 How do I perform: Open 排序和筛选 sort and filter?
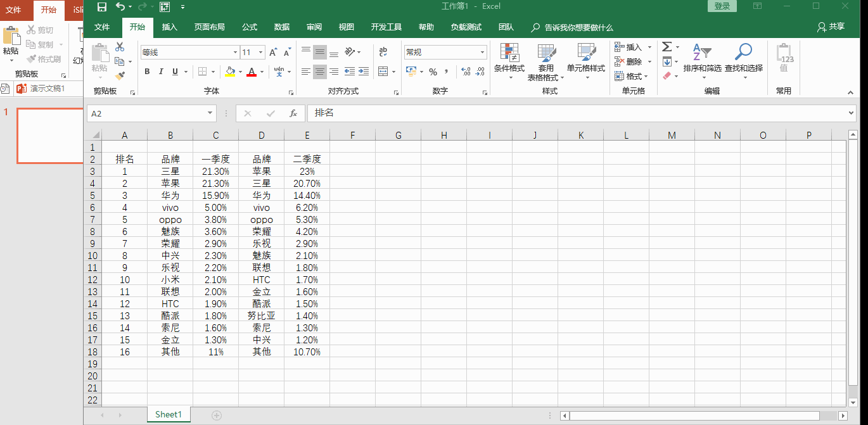coord(702,61)
